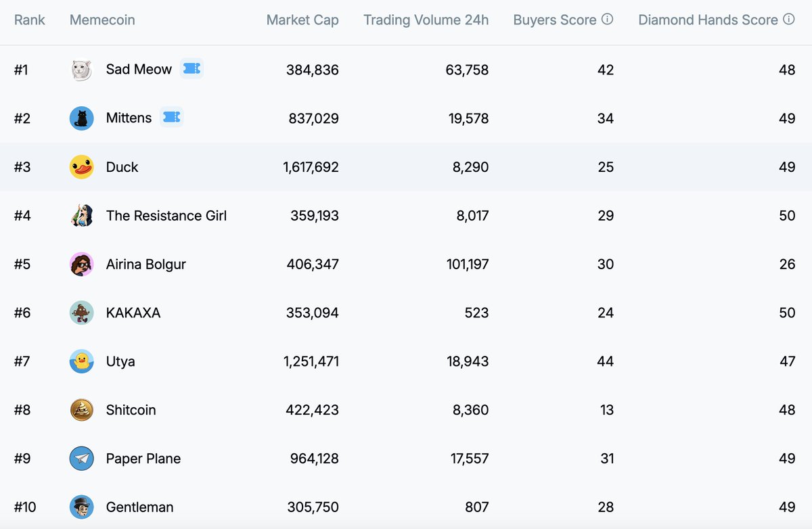The height and width of the screenshot is (529, 812).
Task: Open the Paper Plane memecoin name
Action: tap(143, 459)
